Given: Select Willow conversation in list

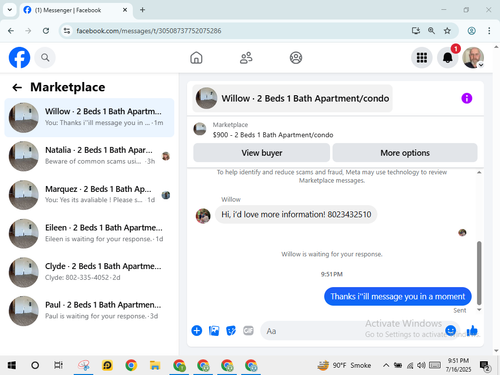Looking at the screenshot, I should click(x=89, y=117).
